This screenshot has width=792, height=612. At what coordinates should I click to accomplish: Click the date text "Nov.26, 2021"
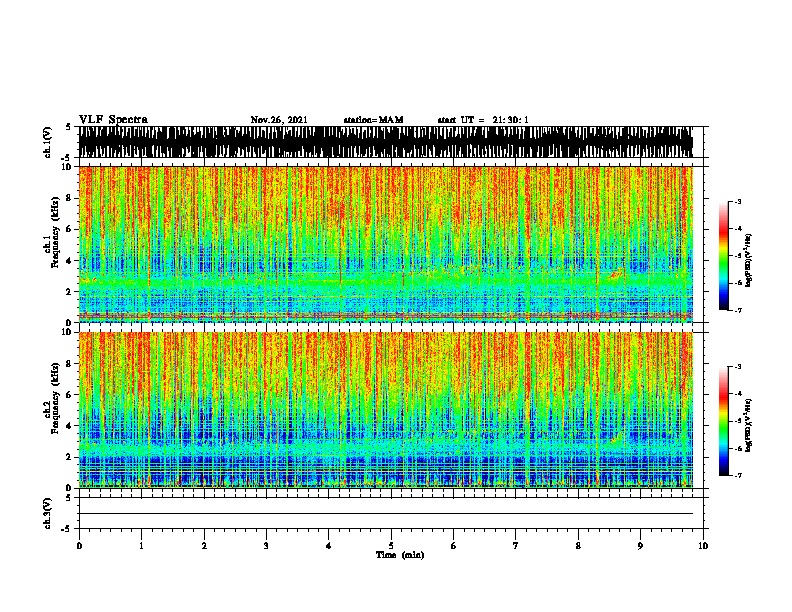279,120
